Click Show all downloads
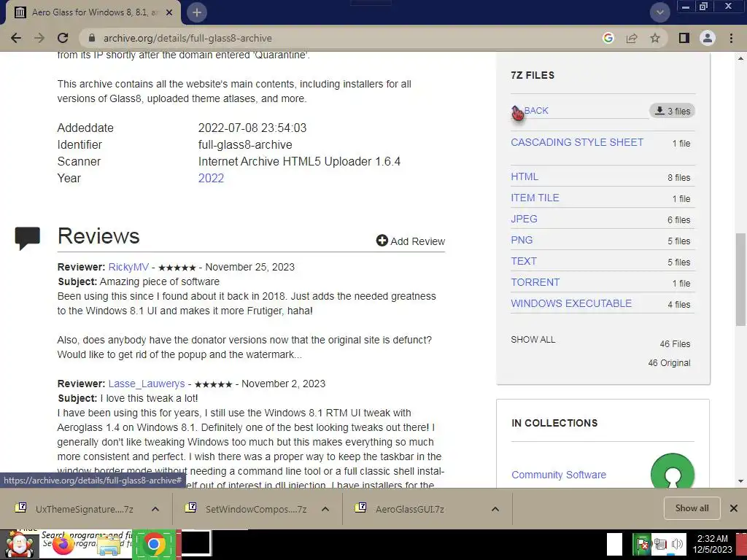Viewport: 747px width, 560px height. coord(692,508)
